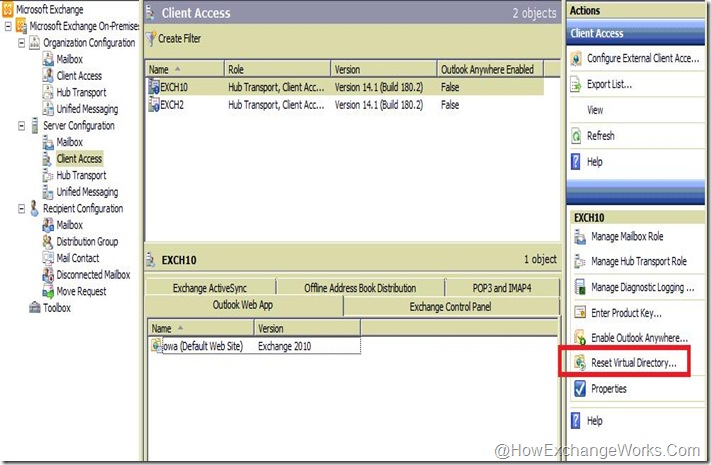Screen dimensions: 711x465
Task: Click the Create Filter link text
Action: coord(180,39)
